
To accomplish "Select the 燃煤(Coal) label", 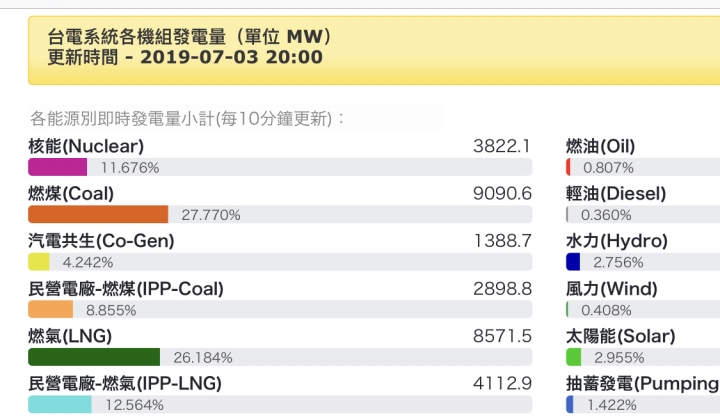I will [71, 194].
